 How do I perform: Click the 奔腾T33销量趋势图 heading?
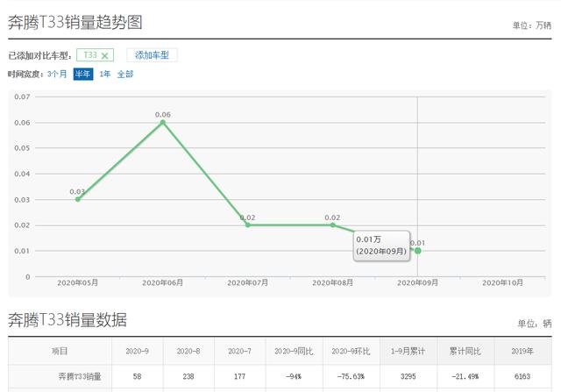[75, 22]
